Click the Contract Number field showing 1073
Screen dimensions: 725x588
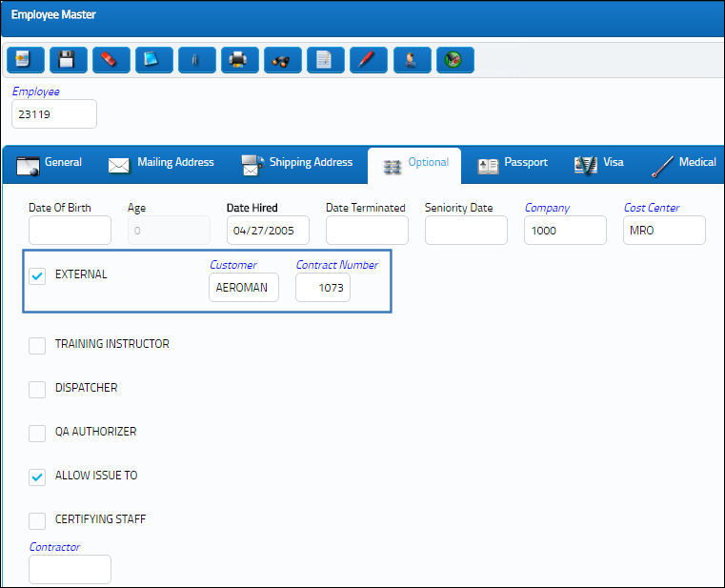[x=323, y=287]
